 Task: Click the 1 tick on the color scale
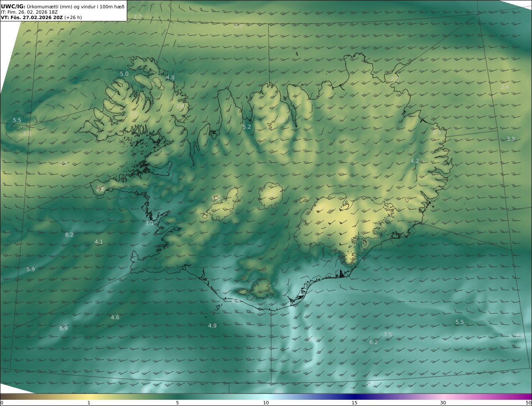pos(89,403)
